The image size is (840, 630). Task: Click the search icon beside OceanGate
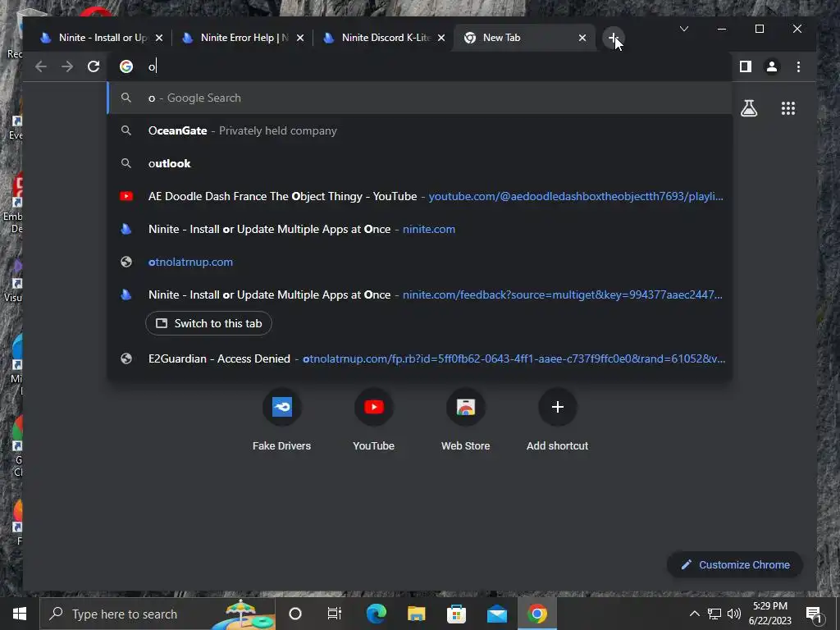click(126, 130)
